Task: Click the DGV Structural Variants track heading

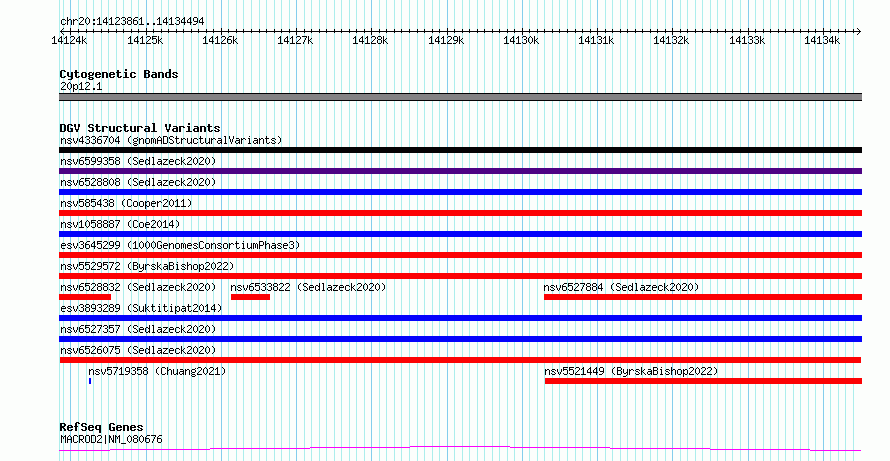Action: 140,128
